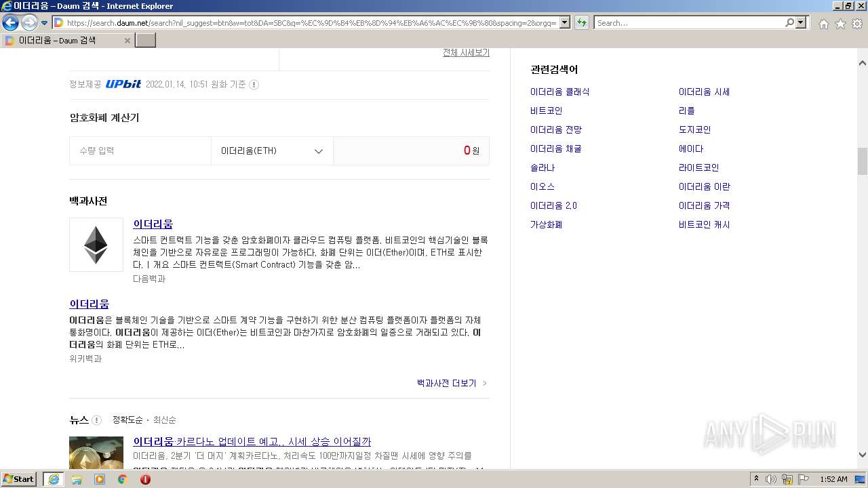This screenshot has height=488, width=868.
Task: Click related search 라이트코인
Action: pos(699,167)
